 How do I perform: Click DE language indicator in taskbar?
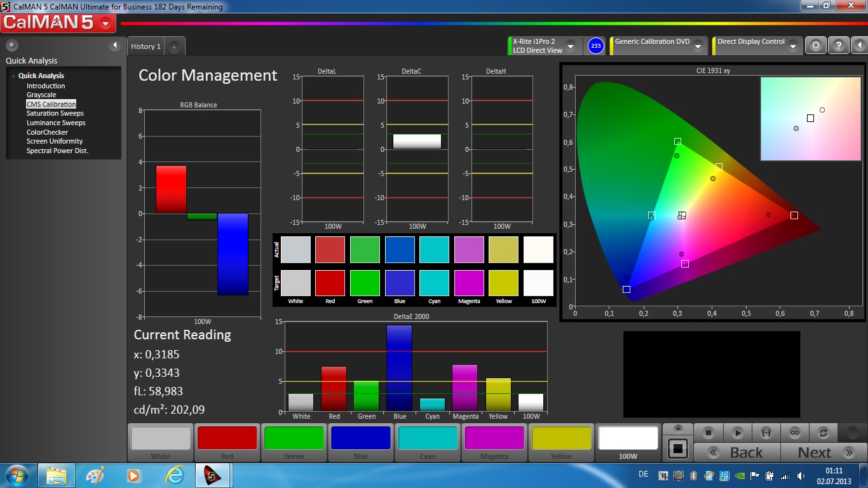[x=643, y=474]
